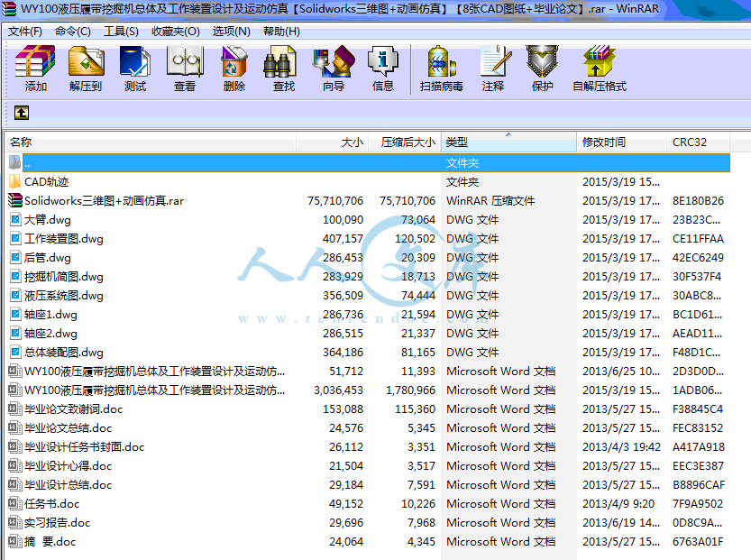Open the Commands (命令) menu

73,32
